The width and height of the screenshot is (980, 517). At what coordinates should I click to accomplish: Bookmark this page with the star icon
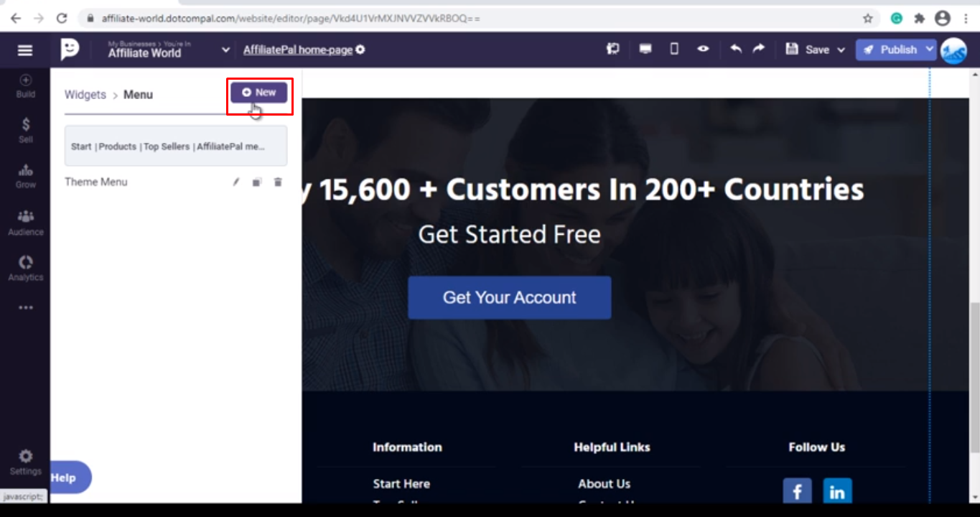(868, 19)
